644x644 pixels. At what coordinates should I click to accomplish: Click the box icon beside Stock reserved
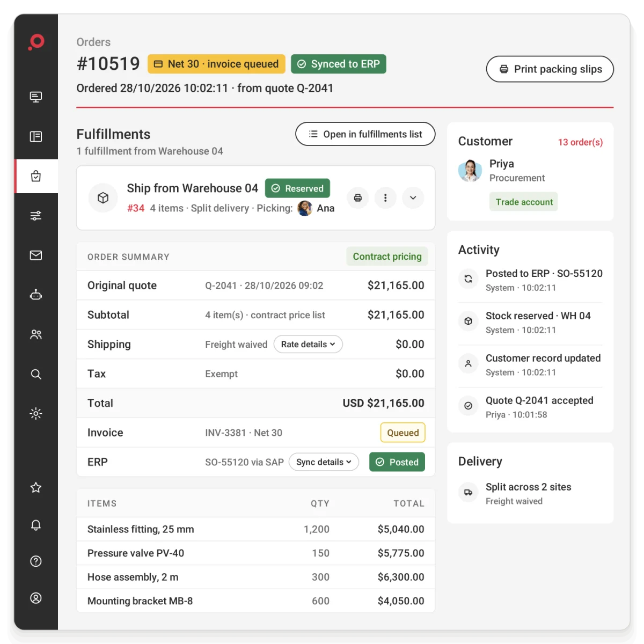(x=469, y=321)
